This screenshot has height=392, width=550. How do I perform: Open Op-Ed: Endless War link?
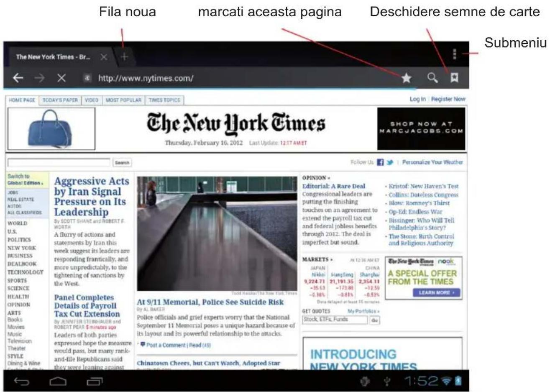click(415, 212)
